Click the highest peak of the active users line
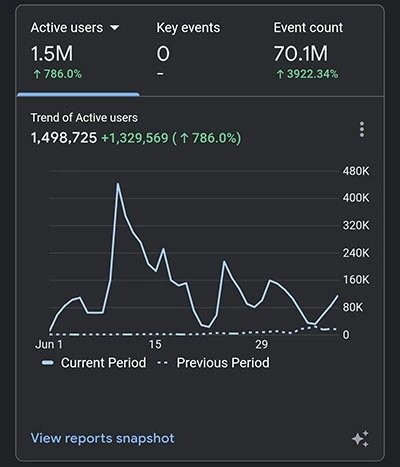The width and height of the screenshot is (400, 467). click(x=118, y=183)
